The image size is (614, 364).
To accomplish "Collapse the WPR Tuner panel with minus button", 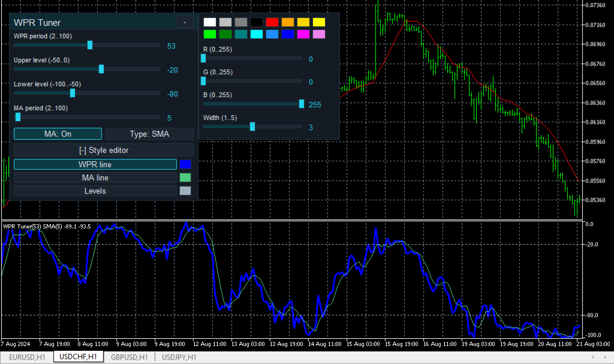I will pos(185,22).
